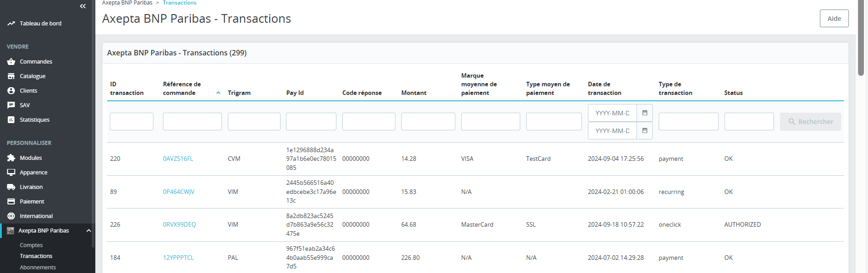Go to Comptes submenu item
The height and width of the screenshot is (273, 868).
click(x=31, y=245)
